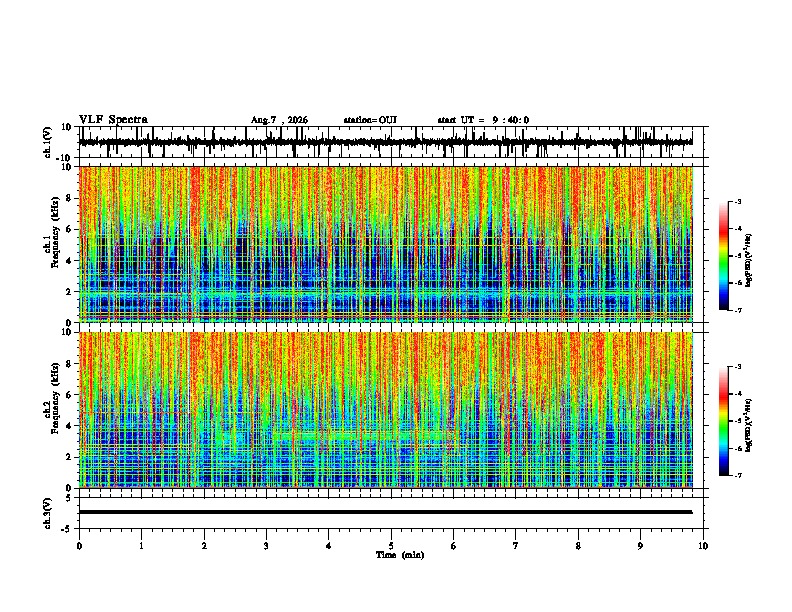Click the time axis tick label "1"
792x612 pixels.
(141, 546)
